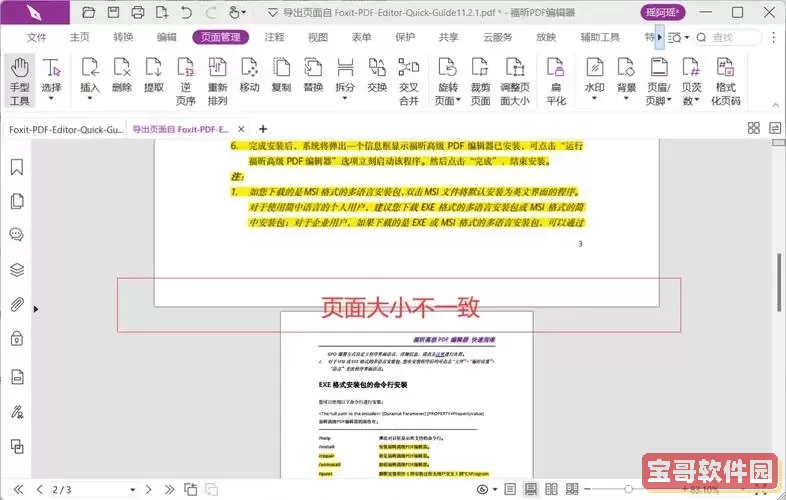Switch to the 视图 ribbon tab
Screen dimensions: 786x500
[x=318, y=37]
